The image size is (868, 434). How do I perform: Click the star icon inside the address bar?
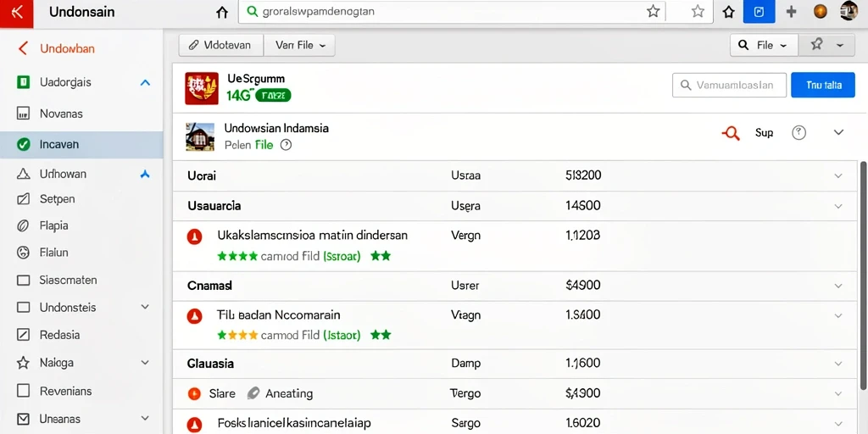tap(654, 12)
